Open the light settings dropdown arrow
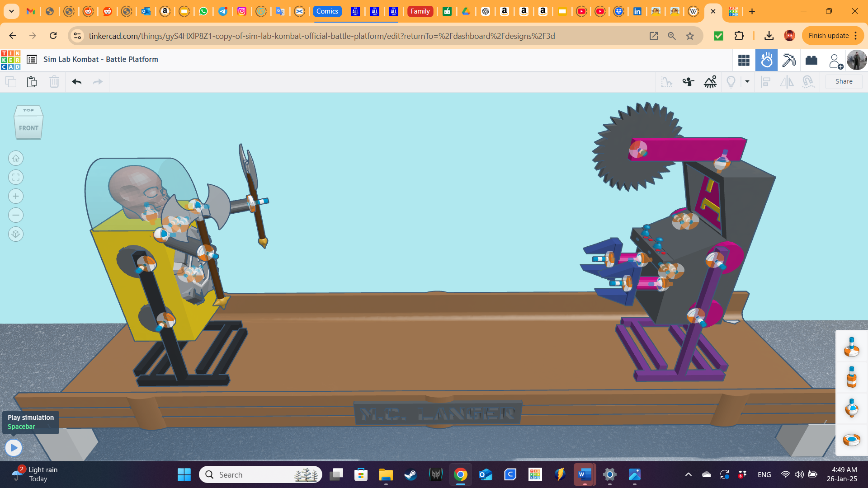The height and width of the screenshot is (488, 868). 747,82
